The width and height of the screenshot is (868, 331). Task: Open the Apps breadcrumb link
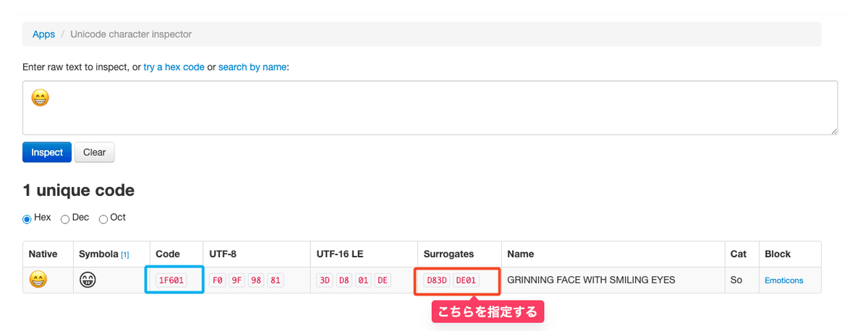(x=43, y=34)
